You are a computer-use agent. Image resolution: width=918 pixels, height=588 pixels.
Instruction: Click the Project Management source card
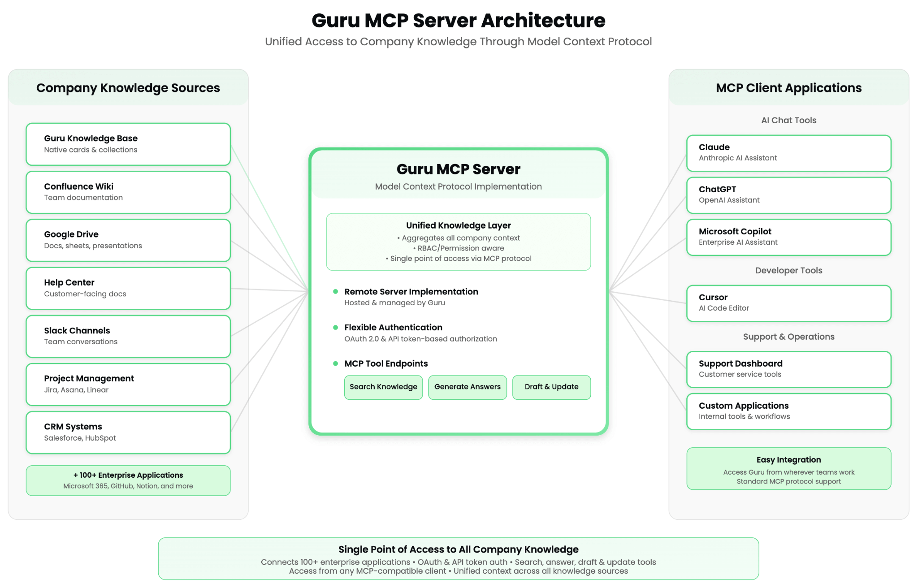pyautogui.click(x=128, y=384)
